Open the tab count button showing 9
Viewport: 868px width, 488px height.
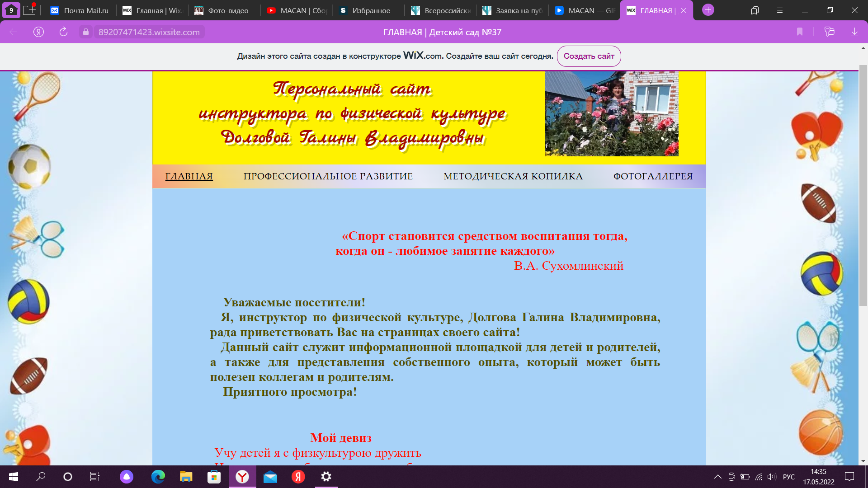coord(11,10)
